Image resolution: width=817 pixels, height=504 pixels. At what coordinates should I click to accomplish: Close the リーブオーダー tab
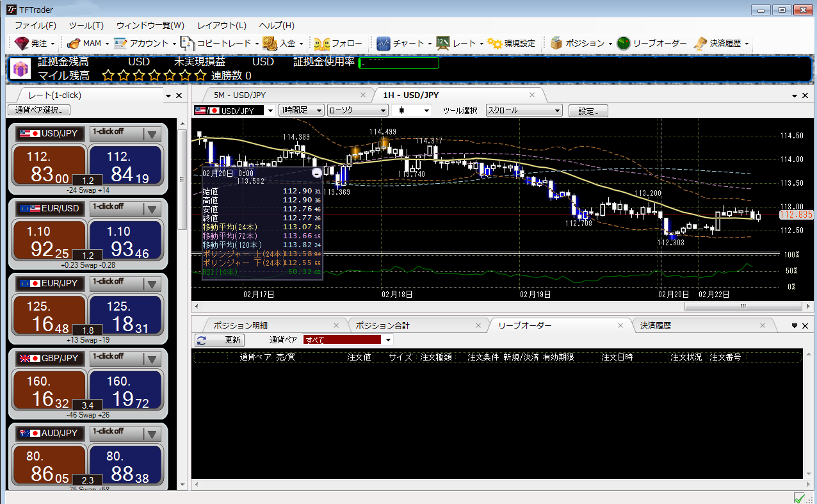pyautogui.click(x=620, y=325)
